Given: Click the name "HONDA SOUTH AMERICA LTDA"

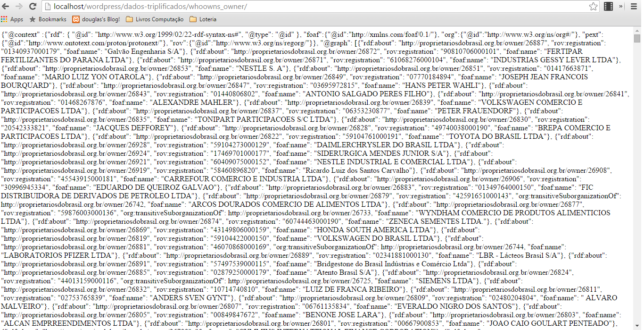Looking at the screenshot, I should (x=373, y=230).
